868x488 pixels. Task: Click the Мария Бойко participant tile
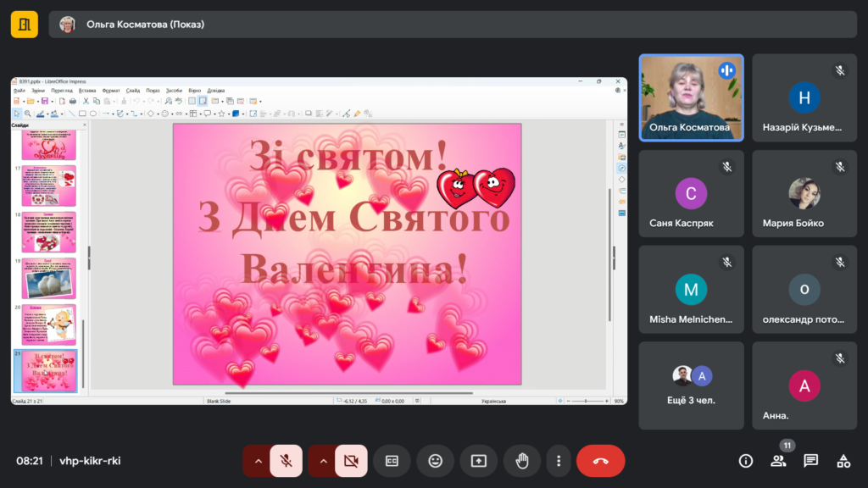tap(804, 194)
